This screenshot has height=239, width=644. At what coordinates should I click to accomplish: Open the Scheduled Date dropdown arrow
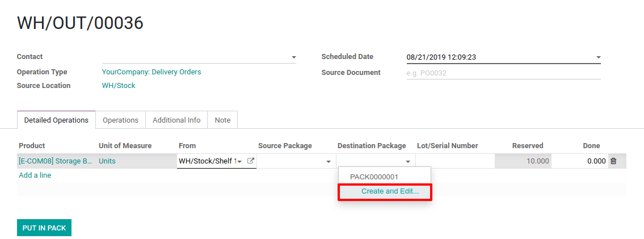pyautogui.click(x=599, y=57)
